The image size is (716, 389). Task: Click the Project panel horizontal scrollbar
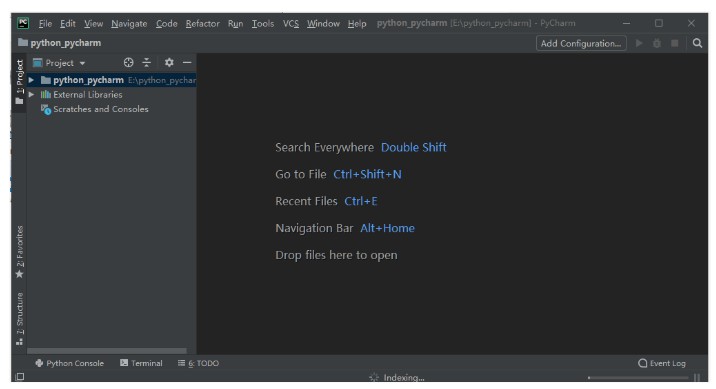(x=107, y=351)
